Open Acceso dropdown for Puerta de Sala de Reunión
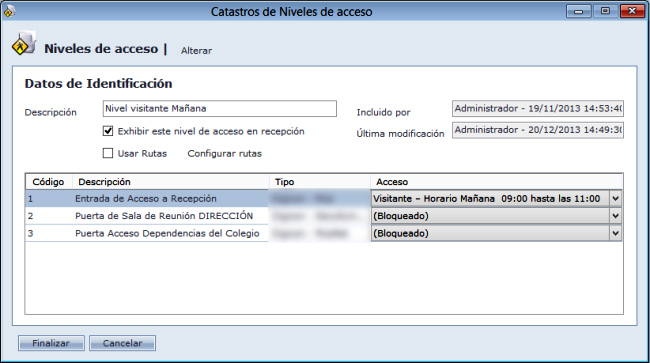Viewport: 650px width, 363px height. (x=616, y=216)
